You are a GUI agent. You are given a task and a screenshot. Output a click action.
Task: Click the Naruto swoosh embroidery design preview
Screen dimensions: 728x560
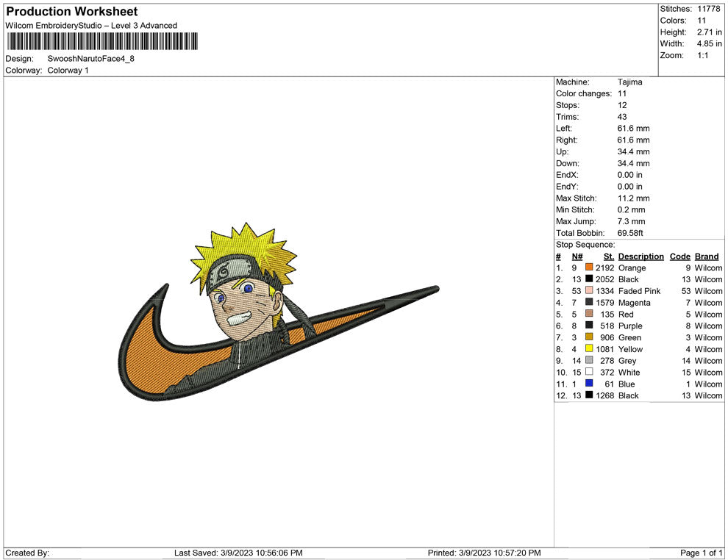tap(278, 312)
